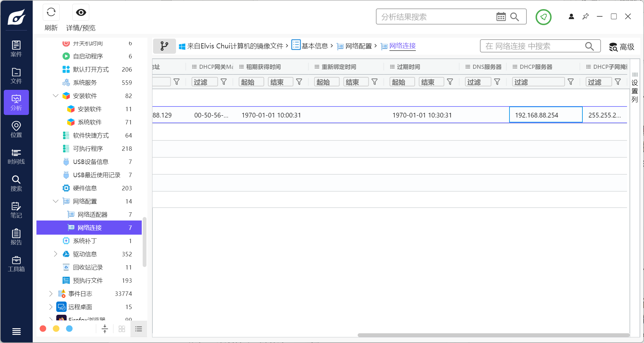Expand the 驱动信息 tree node
The height and width of the screenshot is (343, 644).
[x=56, y=254]
